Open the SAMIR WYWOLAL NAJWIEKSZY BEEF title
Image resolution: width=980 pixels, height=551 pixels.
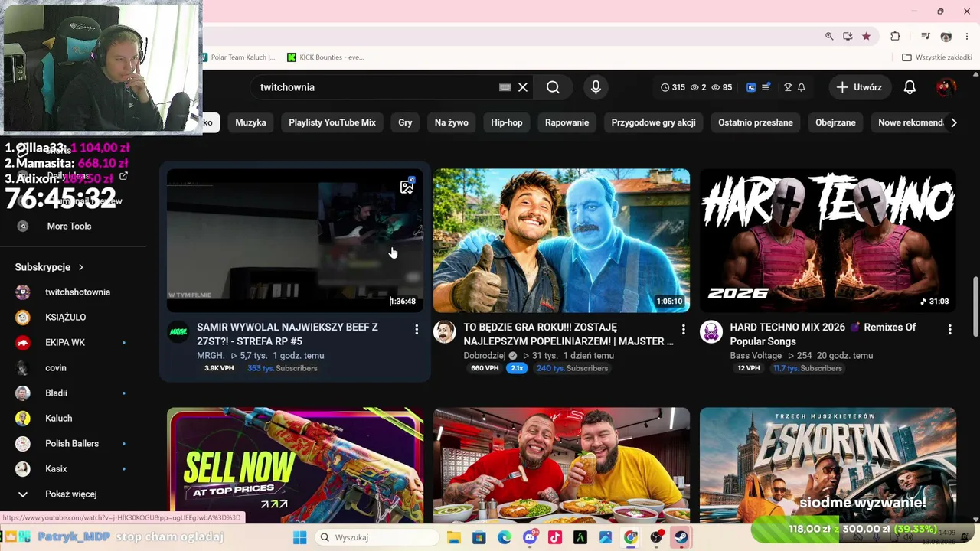pos(287,334)
